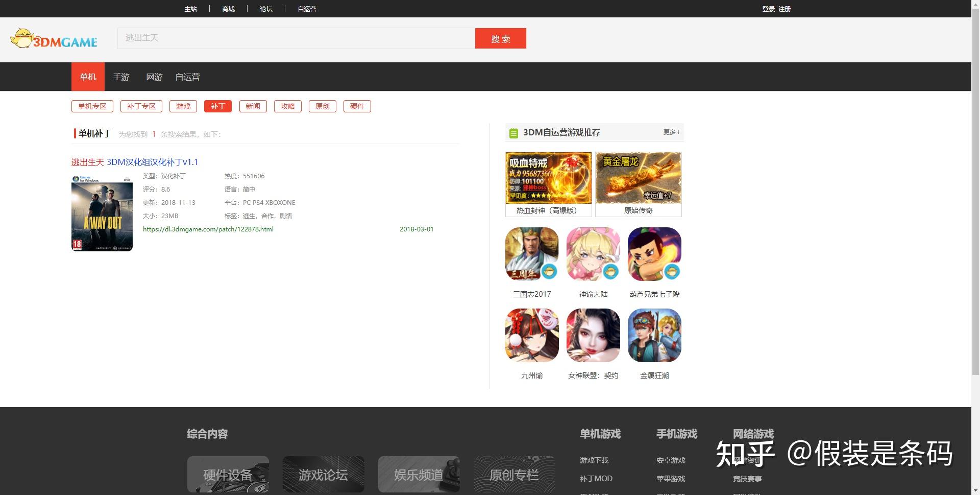Click the 三国志2017 text label
The width and height of the screenshot is (980, 495).
tap(532, 294)
